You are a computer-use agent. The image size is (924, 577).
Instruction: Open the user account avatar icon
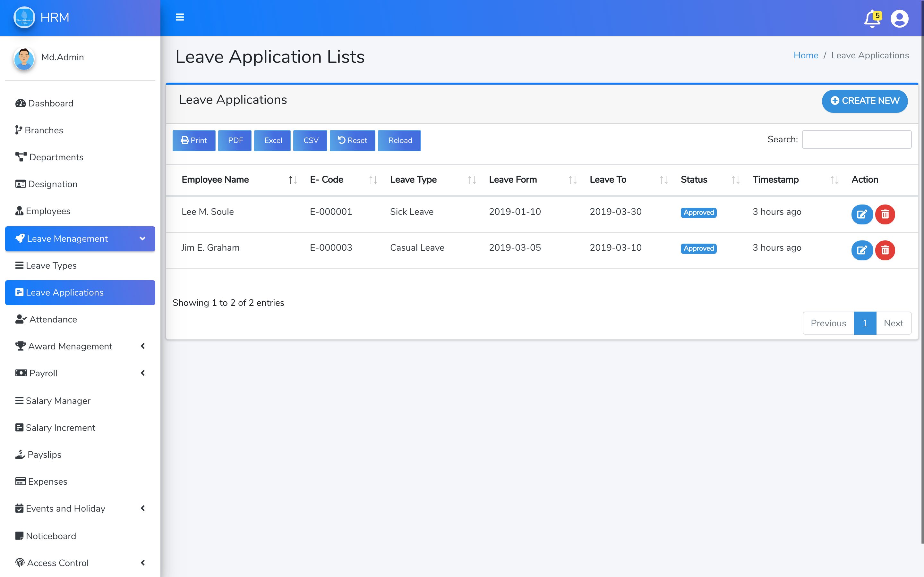pos(899,19)
